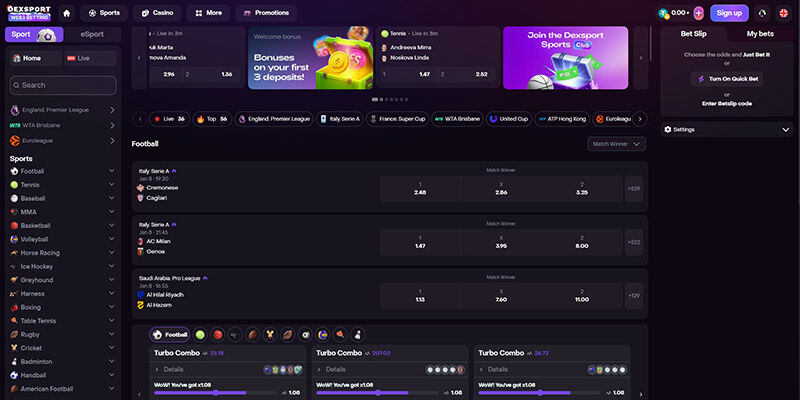Expand MMA sidebar chevron
Image resolution: width=800 pixels, height=400 pixels.
point(112,212)
